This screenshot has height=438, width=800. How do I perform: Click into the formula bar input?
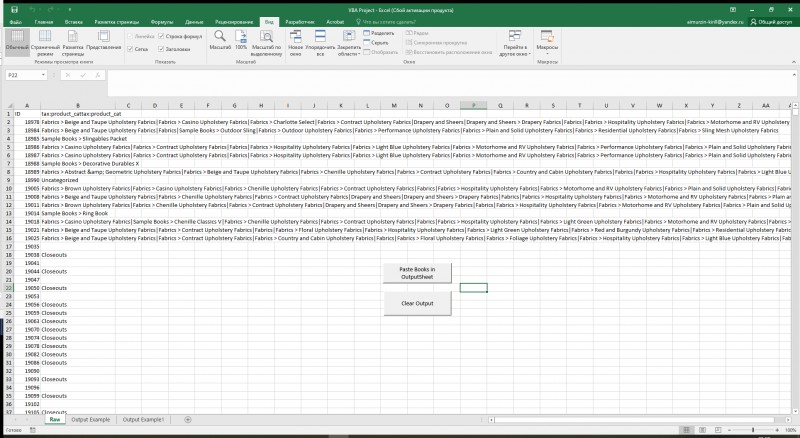pyautogui.click(x=449, y=82)
